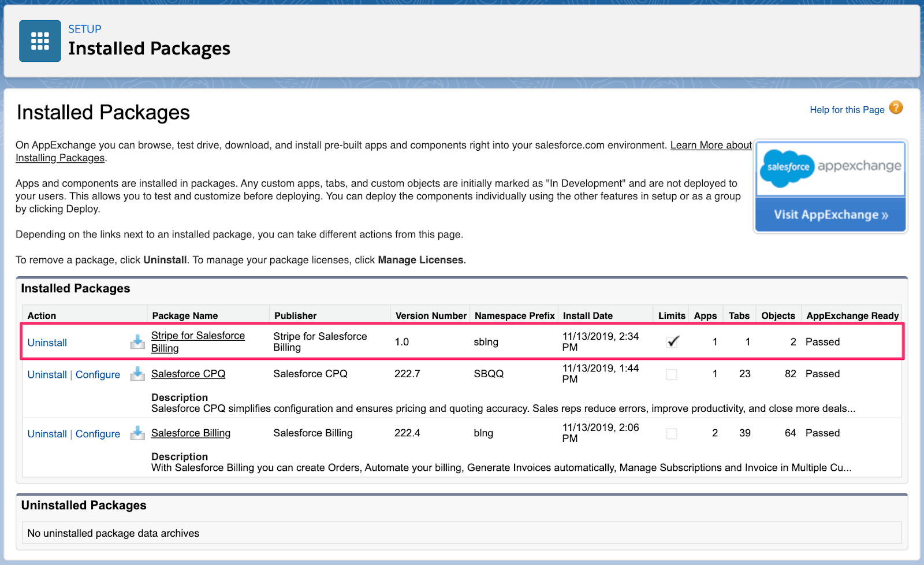This screenshot has height=565, width=924.
Task: Configure the Salesforce CPQ package
Action: tap(98, 374)
